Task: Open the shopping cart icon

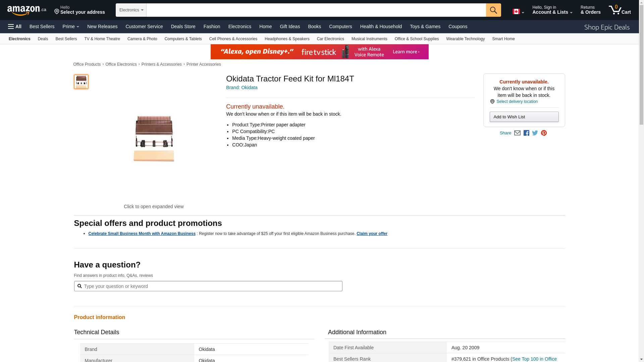Action: tap(619, 10)
